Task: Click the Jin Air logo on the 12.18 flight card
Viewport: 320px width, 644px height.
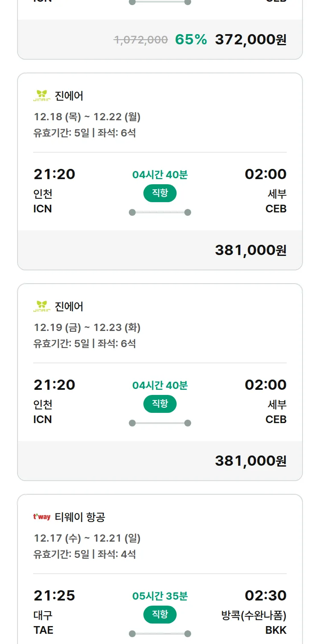Action: tap(42, 96)
